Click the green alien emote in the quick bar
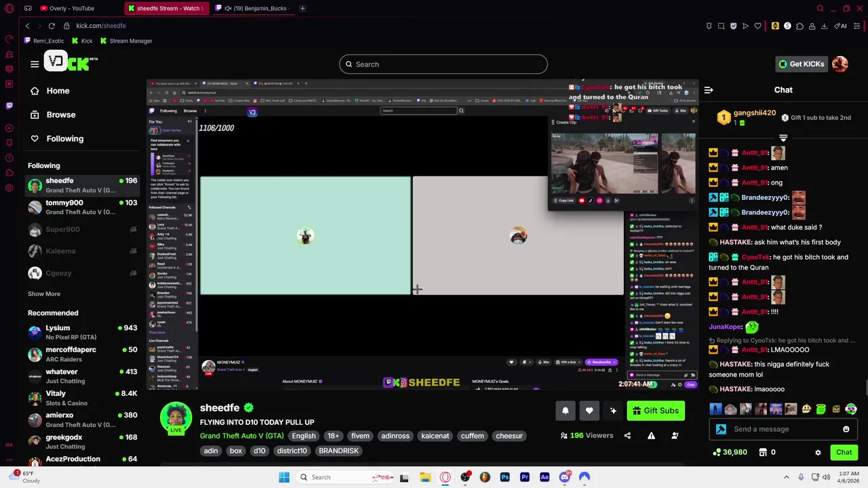This screenshot has width=868, height=488. click(821, 409)
